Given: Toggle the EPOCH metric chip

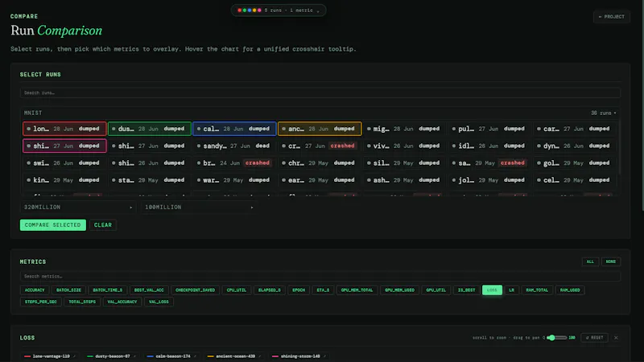Looking at the screenshot, I should coord(299,290).
